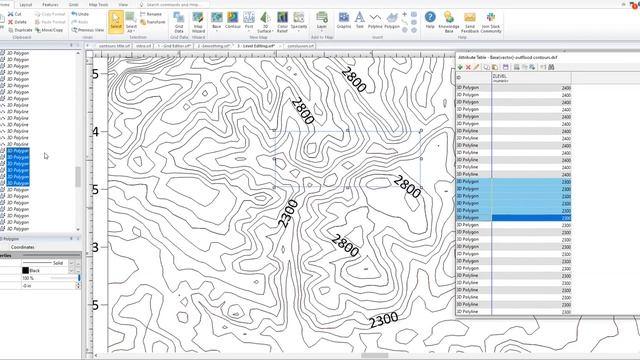
Task: Click Cut in Clipboard group
Action: tap(15, 14)
